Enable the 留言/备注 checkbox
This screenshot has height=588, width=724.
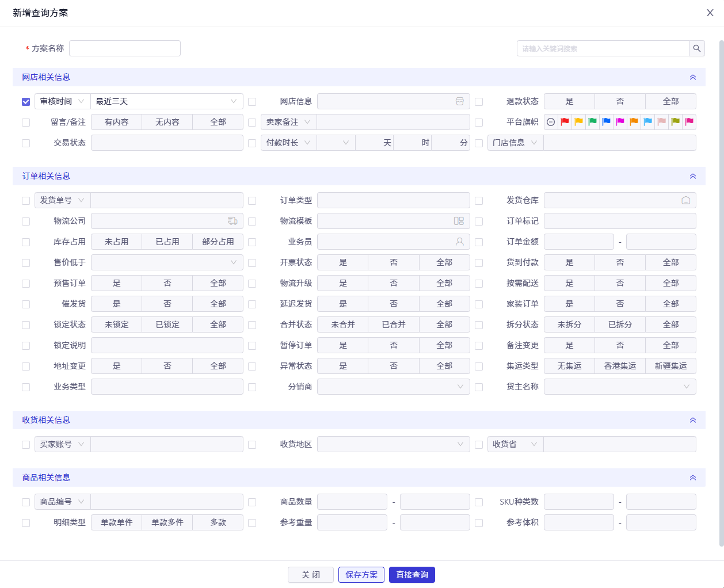coord(26,123)
